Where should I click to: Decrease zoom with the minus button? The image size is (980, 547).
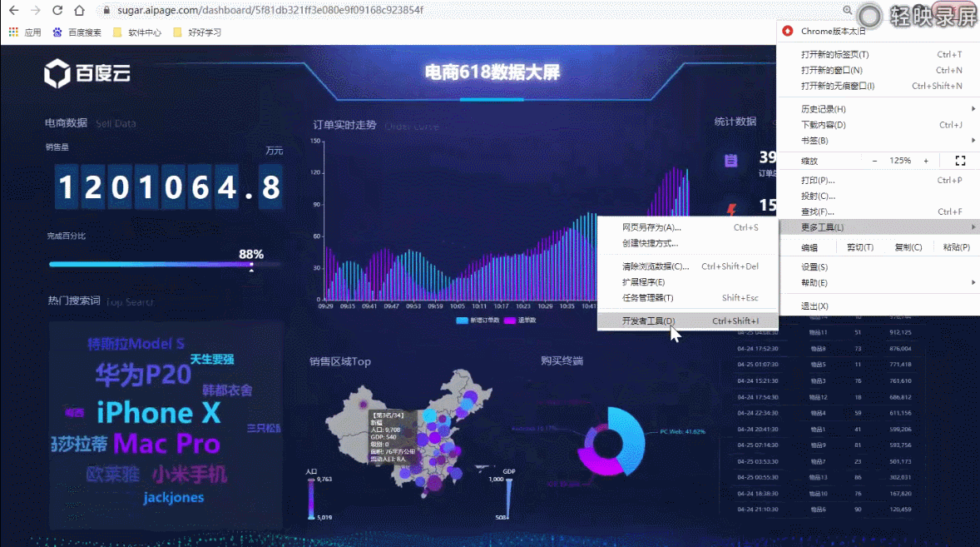tap(874, 161)
